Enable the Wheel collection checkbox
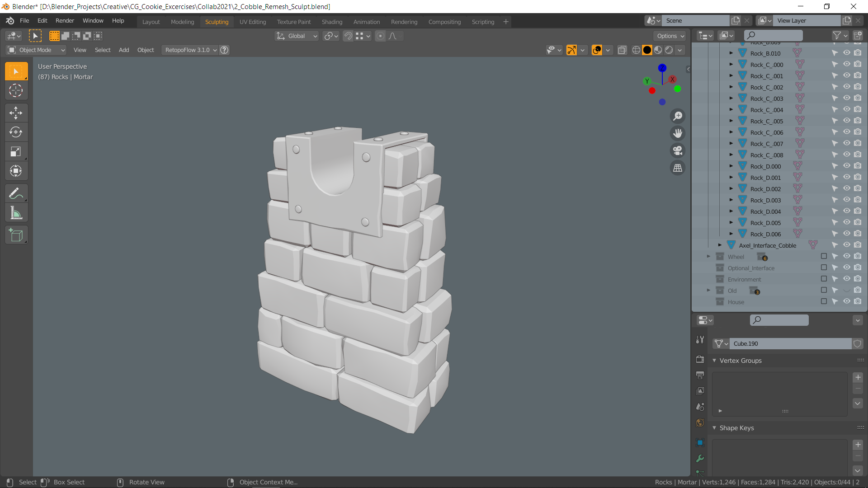The width and height of the screenshot is (868, 488). 824,256
